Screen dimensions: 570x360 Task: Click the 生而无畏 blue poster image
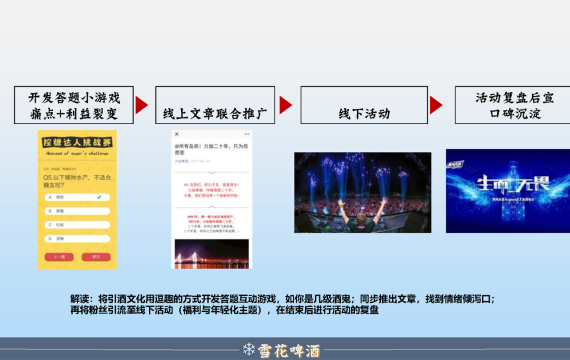click(x=508, y=191)
